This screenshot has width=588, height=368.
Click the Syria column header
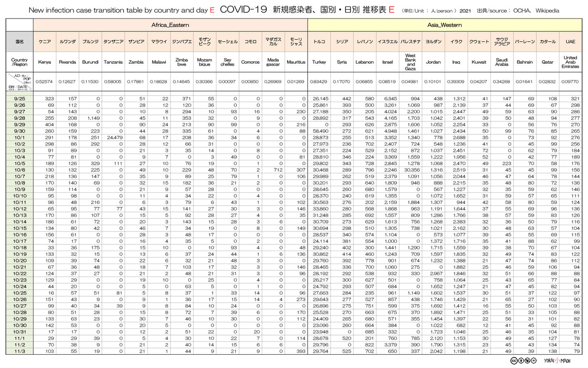click(342, 62)
